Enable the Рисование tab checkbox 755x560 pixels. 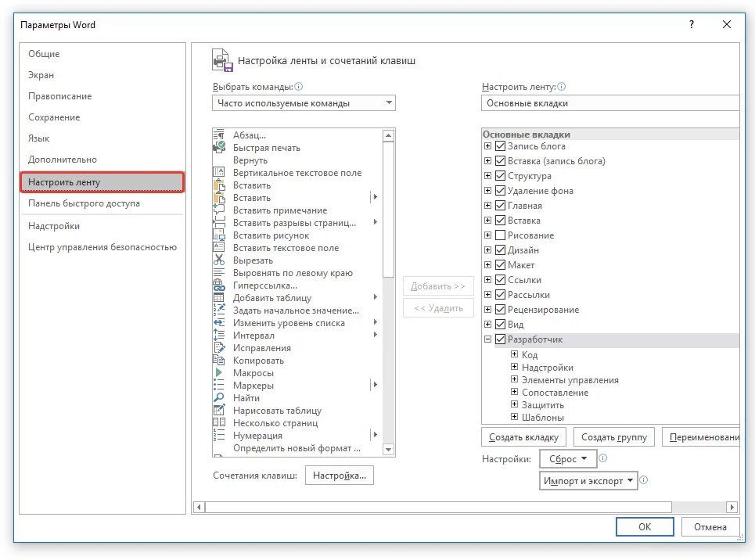[500, 235]
